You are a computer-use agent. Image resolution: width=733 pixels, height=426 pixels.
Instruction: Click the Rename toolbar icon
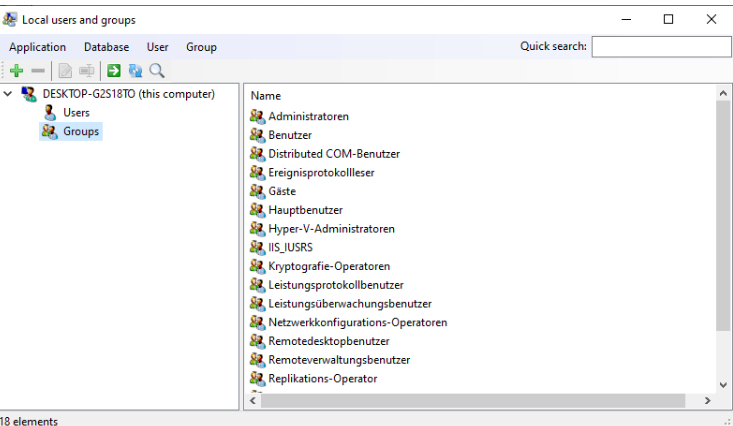(86, 71)
